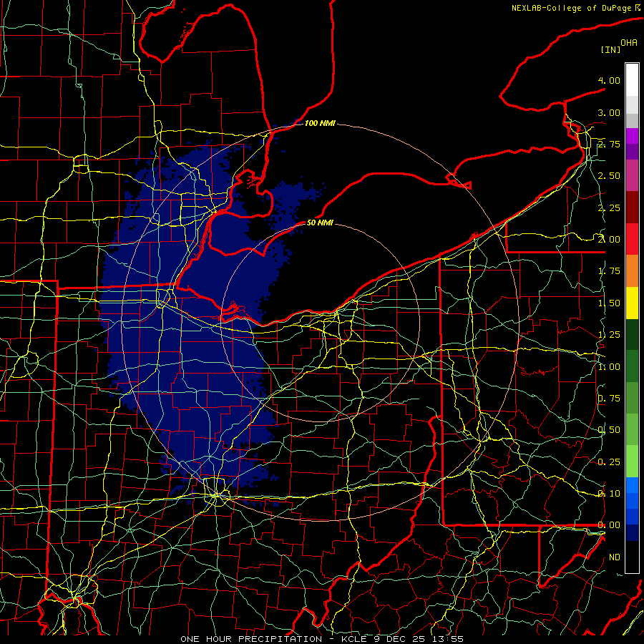
Task: Click the 0.10 legend value
Action: [x=609, y=494]
